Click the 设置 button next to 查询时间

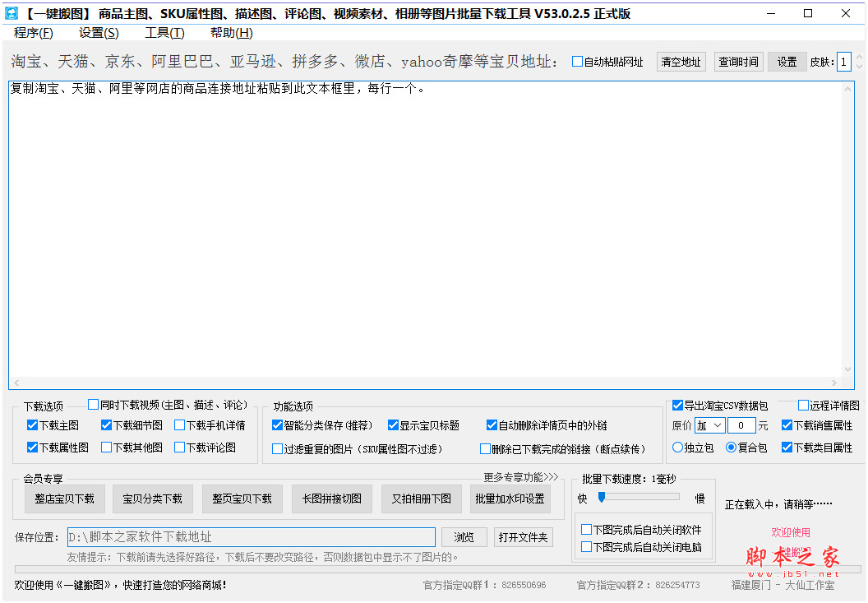787,62
